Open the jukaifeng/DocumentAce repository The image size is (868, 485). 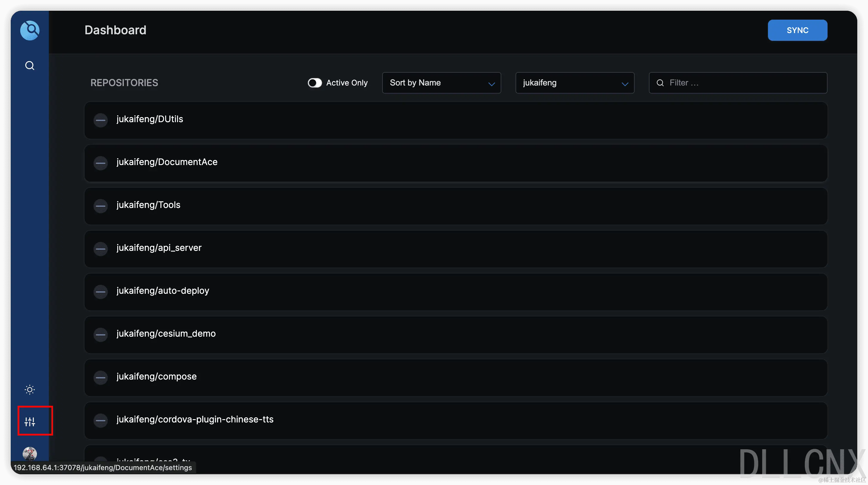pos(167,162)
